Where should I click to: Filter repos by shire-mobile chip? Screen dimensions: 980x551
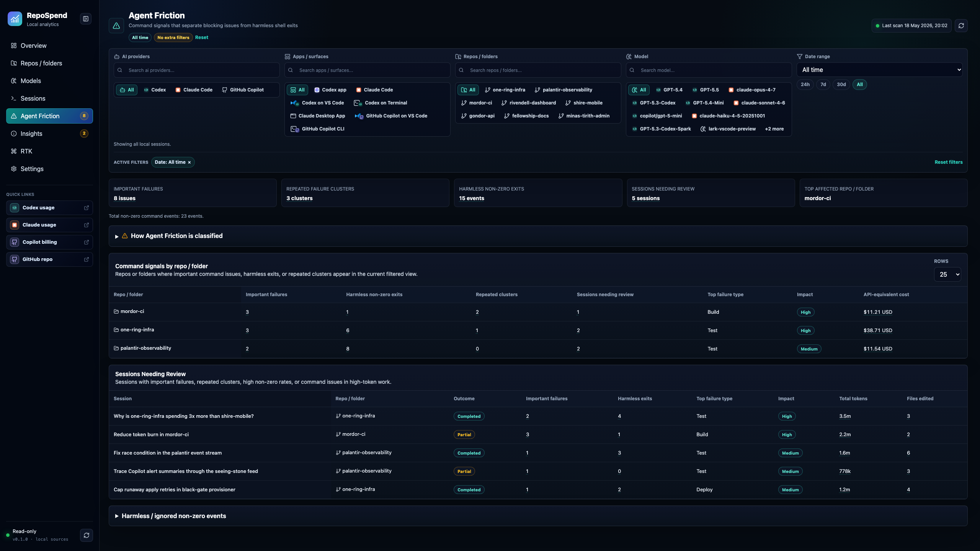coord(584,103)
